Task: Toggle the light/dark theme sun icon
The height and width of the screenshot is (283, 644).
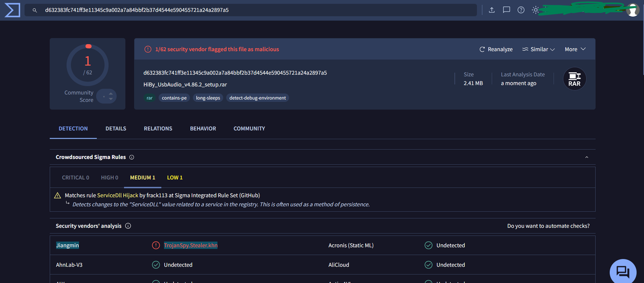Action: (535, 10)
